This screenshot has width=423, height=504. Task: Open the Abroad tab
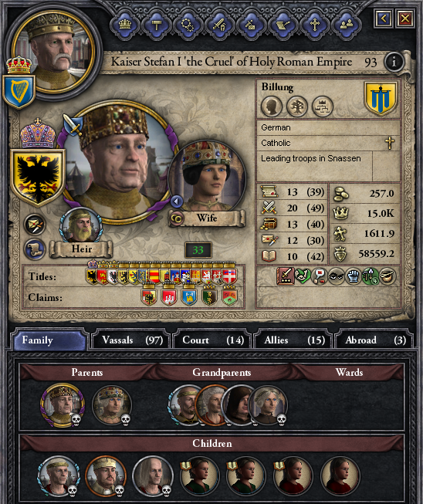coord(374,340)
